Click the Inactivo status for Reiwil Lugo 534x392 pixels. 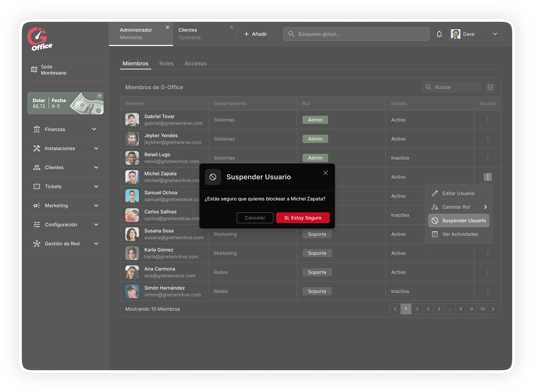(400, 158)
